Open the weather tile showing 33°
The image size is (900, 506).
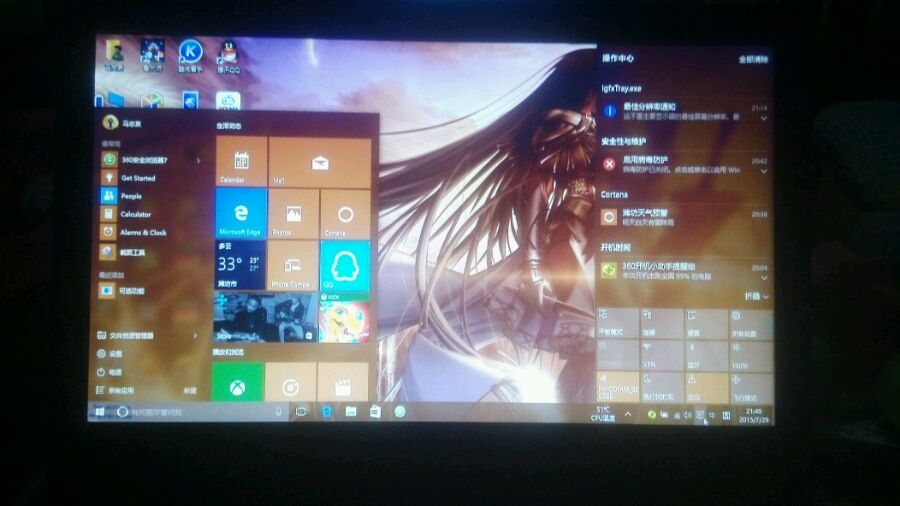[x=240, y=265]
